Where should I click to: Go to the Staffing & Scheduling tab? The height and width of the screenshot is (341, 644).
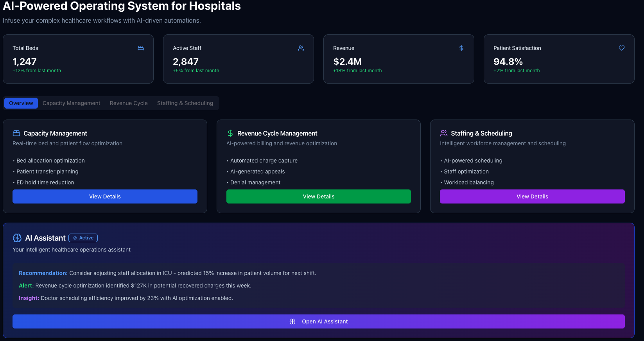coord(185,103)
